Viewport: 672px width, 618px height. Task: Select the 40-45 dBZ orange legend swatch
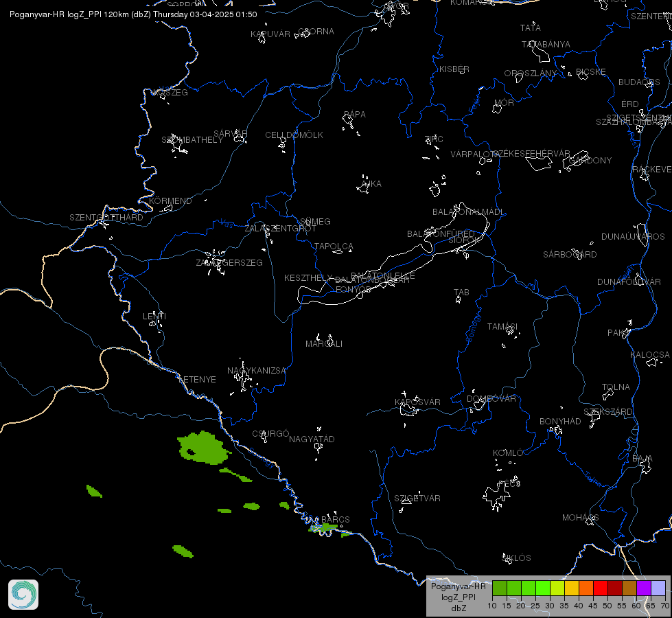click(x=586, y=588)
